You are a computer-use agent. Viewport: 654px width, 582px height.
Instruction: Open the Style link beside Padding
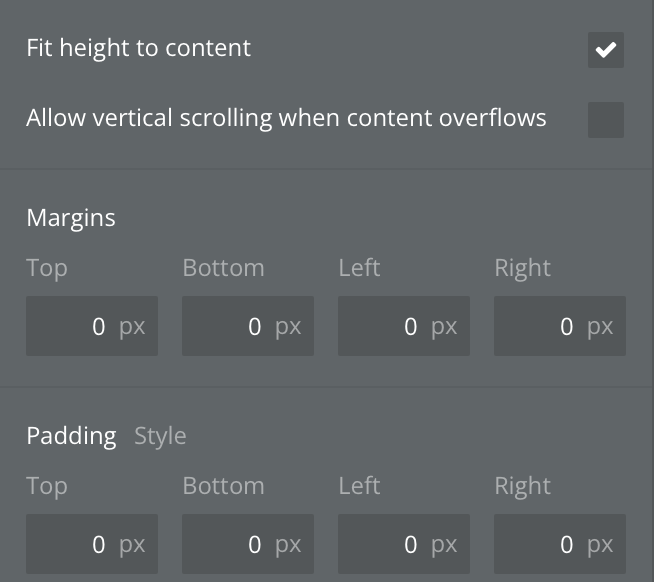click(x=160, y=436)
